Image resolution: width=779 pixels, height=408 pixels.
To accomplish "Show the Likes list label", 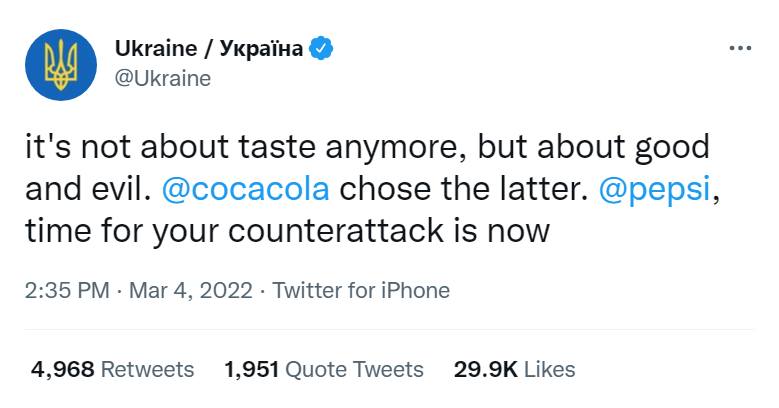I will pyautogui.click(x=550, y=369).
